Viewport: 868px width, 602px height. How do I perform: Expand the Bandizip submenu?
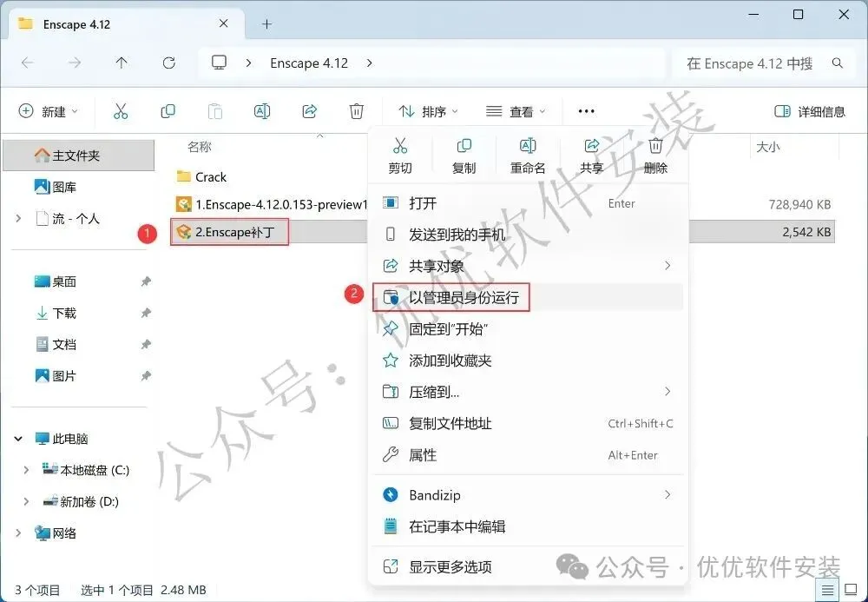coord(667,494)
